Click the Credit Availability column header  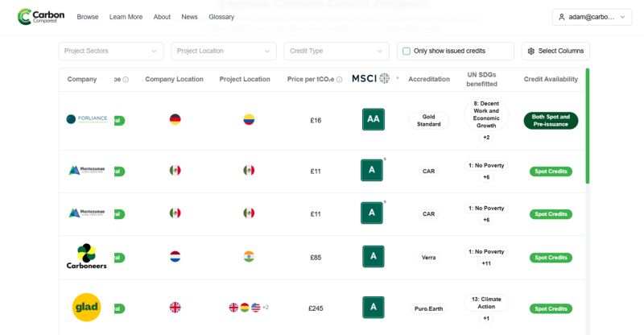click(x=551, y=79)
